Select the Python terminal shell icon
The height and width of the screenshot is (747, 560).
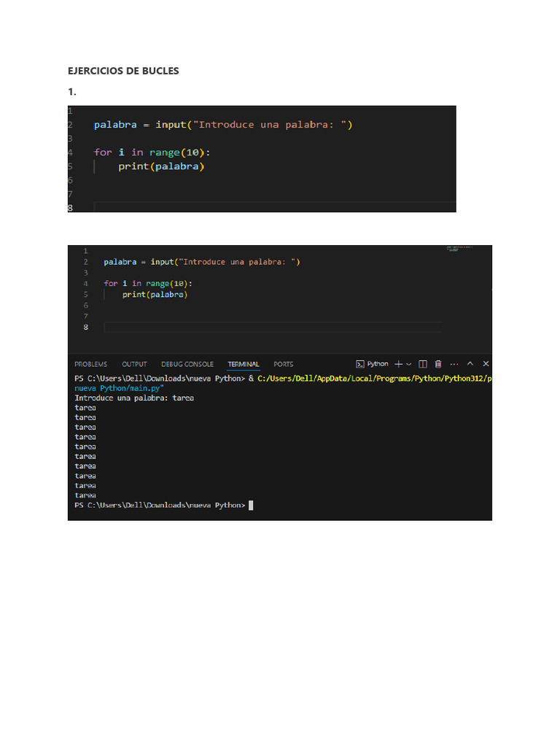click(360, 364)
